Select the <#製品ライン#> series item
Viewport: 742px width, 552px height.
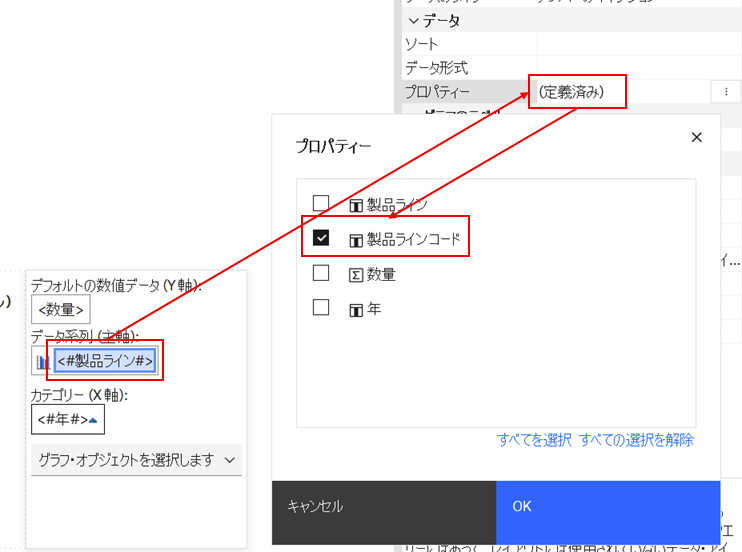[105, 361]
